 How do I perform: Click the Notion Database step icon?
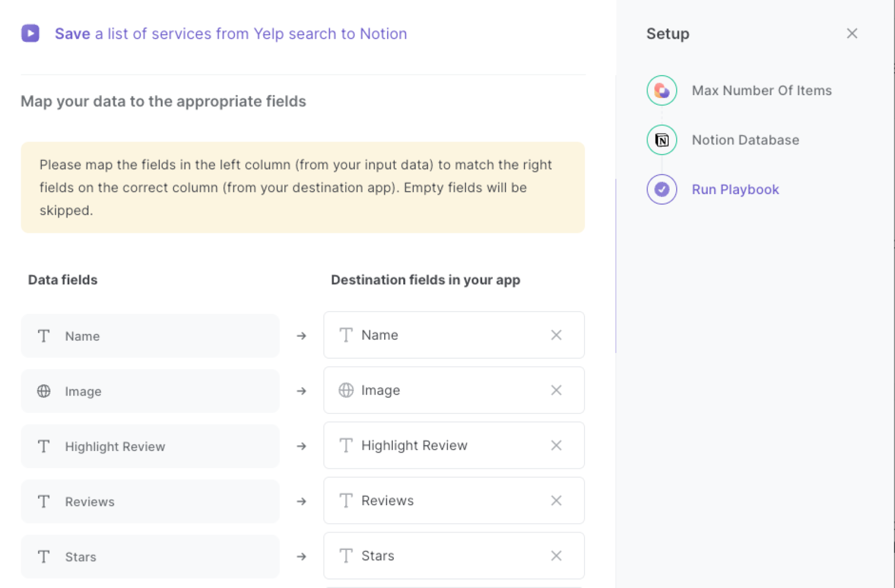click(662, 140)
